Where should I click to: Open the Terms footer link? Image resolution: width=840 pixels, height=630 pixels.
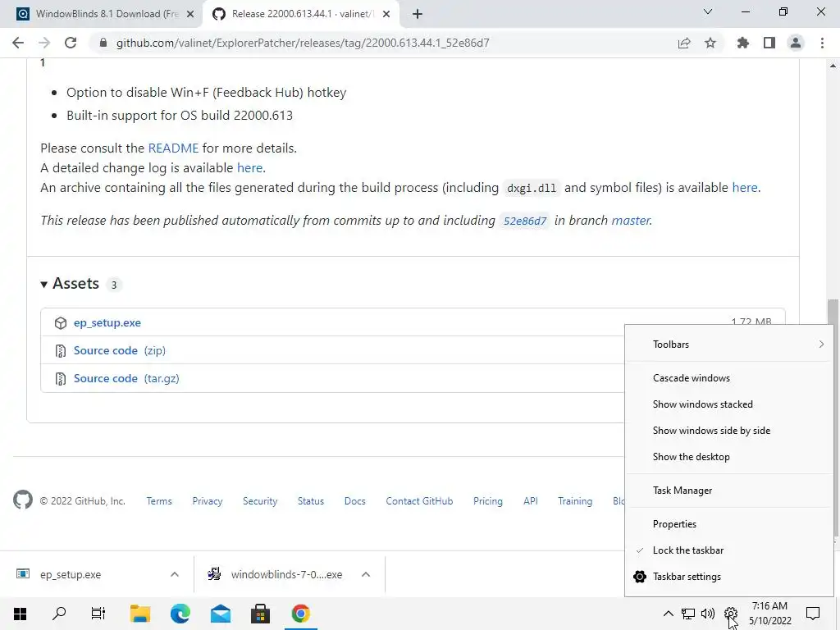(x=159, y=501)
